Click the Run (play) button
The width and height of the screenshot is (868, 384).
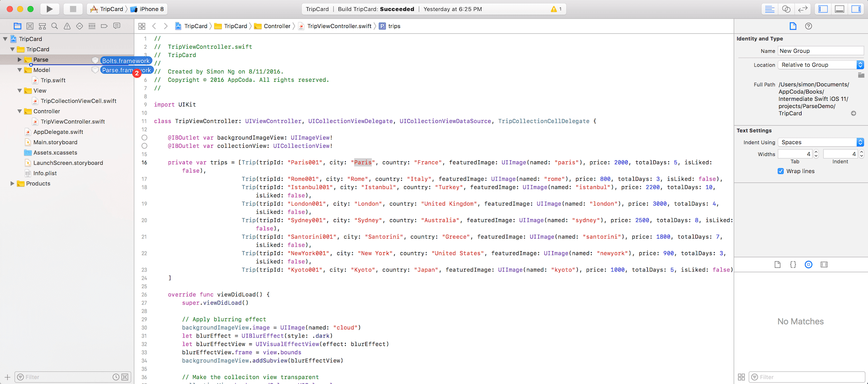(x=49, y=9)
